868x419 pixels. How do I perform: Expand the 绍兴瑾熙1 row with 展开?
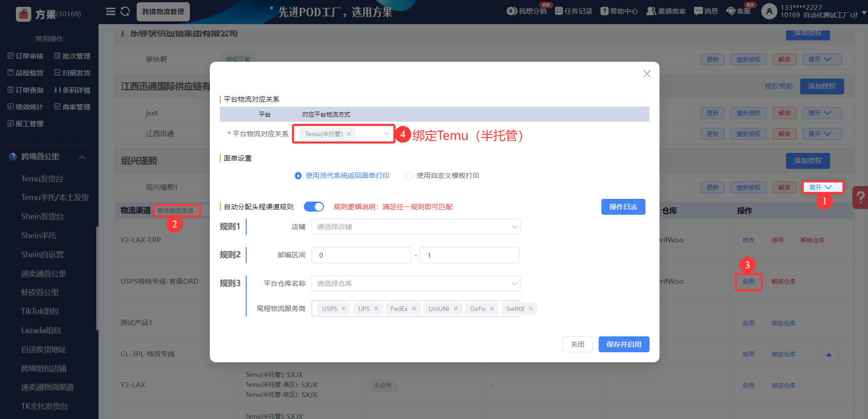pyautogui.click(x=822, y=187)
